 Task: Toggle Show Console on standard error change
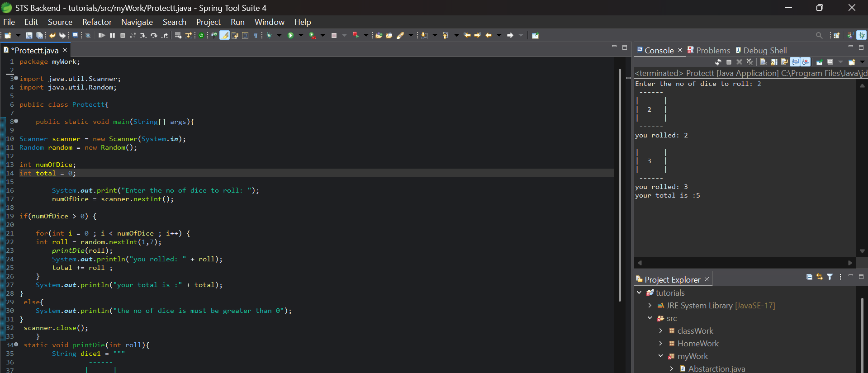click(x=806, y=62)
